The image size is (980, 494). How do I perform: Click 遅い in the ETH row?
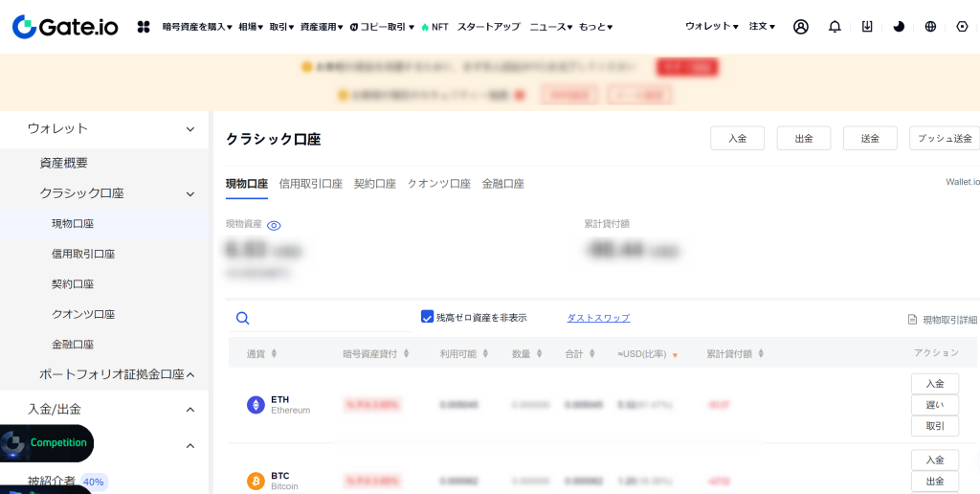[x=935, y=405]
